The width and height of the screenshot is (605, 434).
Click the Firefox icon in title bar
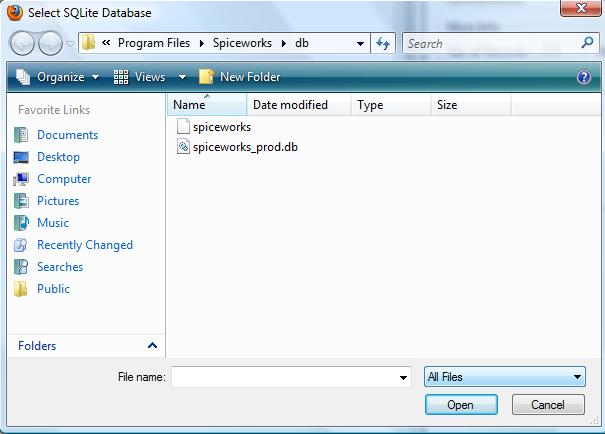click(x=15, y=12)
